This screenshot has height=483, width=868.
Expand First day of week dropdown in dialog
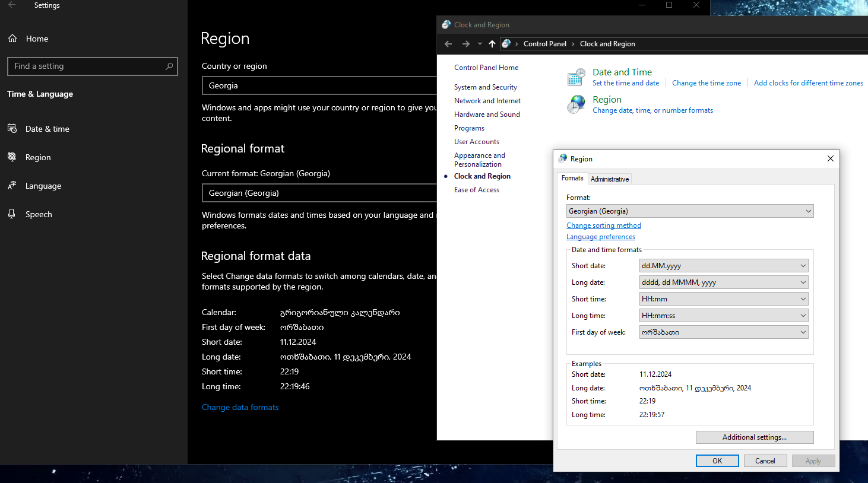point(724,332)
